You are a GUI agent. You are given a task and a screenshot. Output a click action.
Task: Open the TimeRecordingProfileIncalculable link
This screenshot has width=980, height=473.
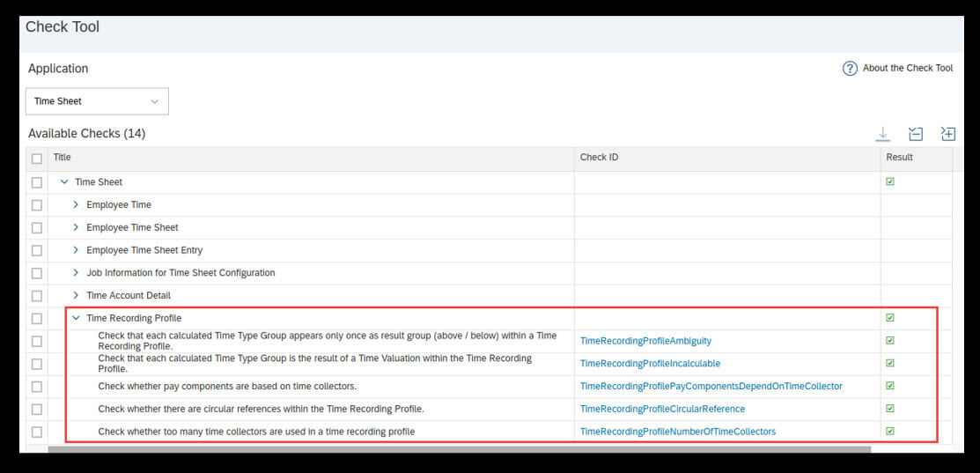[650, 364]
